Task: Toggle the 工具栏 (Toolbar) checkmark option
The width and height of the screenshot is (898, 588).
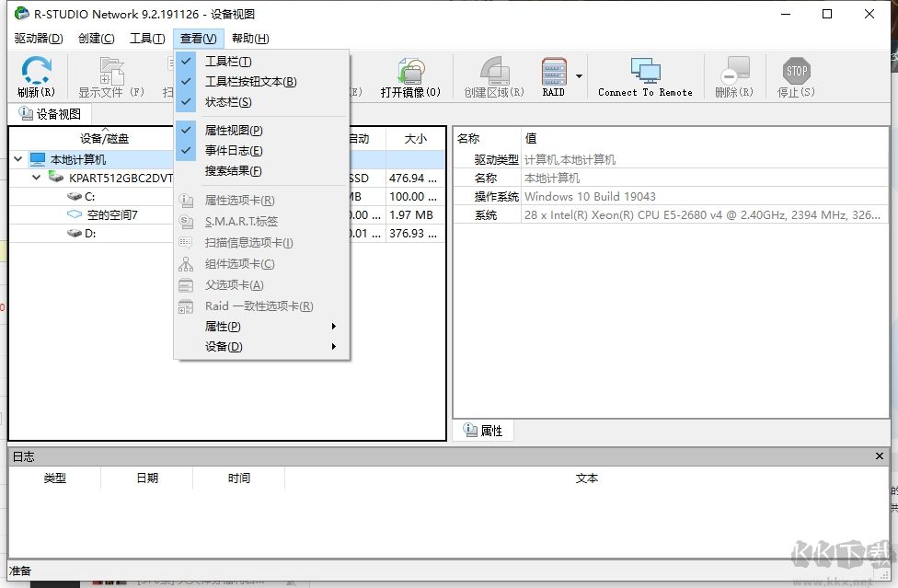Action: (261, 62)
